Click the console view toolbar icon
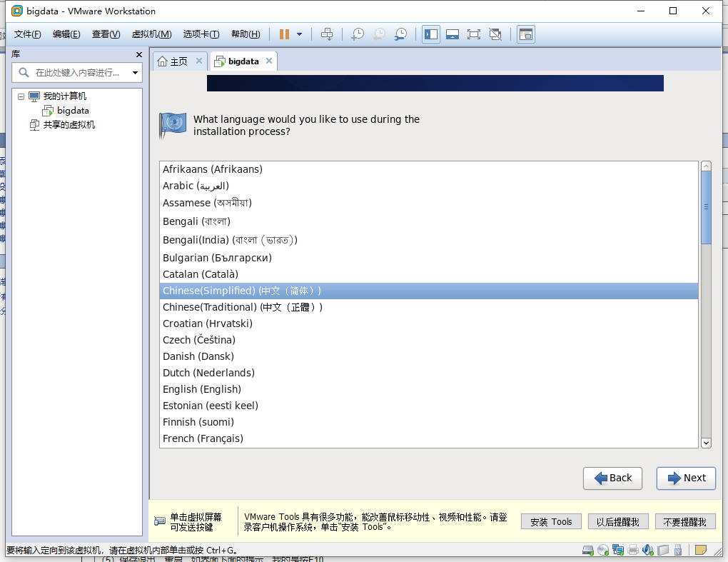The height and width of the screenshot is (562, 728). [x=526, y=34]
